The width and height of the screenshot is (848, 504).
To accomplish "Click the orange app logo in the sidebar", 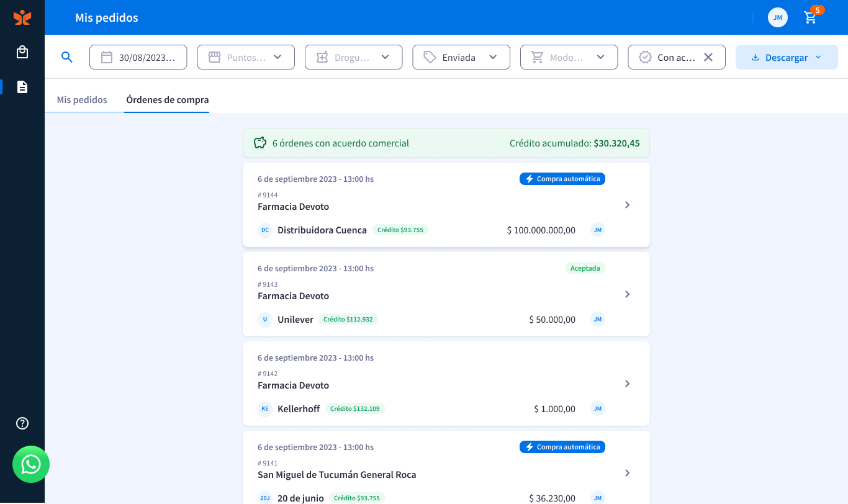I will [22, 17].
